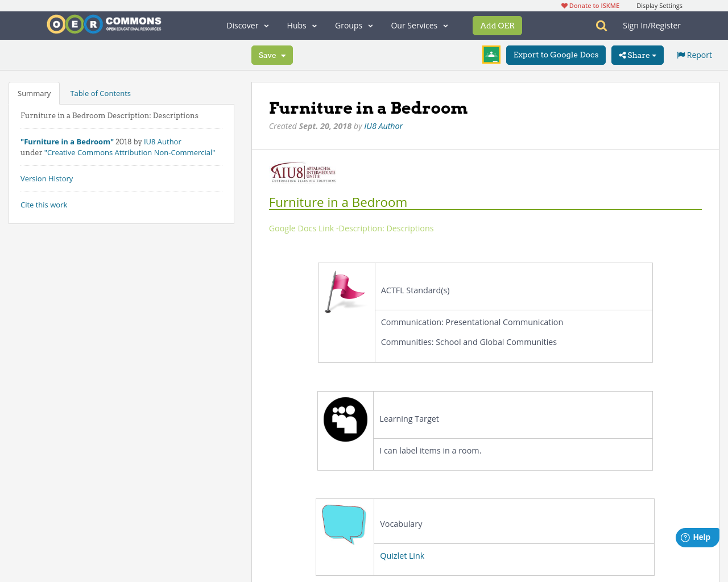
Task: Click the Learning Target people icon
Action: coord(345,419)
